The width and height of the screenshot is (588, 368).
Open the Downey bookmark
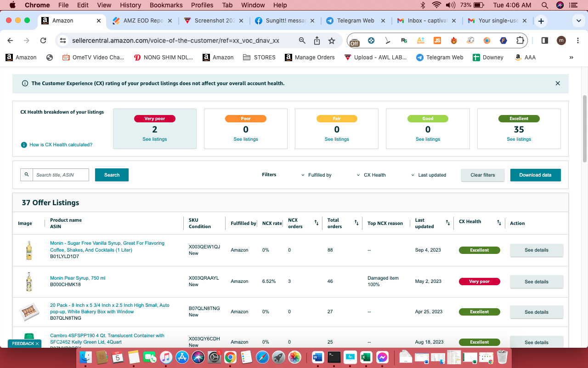pos(488,57)
